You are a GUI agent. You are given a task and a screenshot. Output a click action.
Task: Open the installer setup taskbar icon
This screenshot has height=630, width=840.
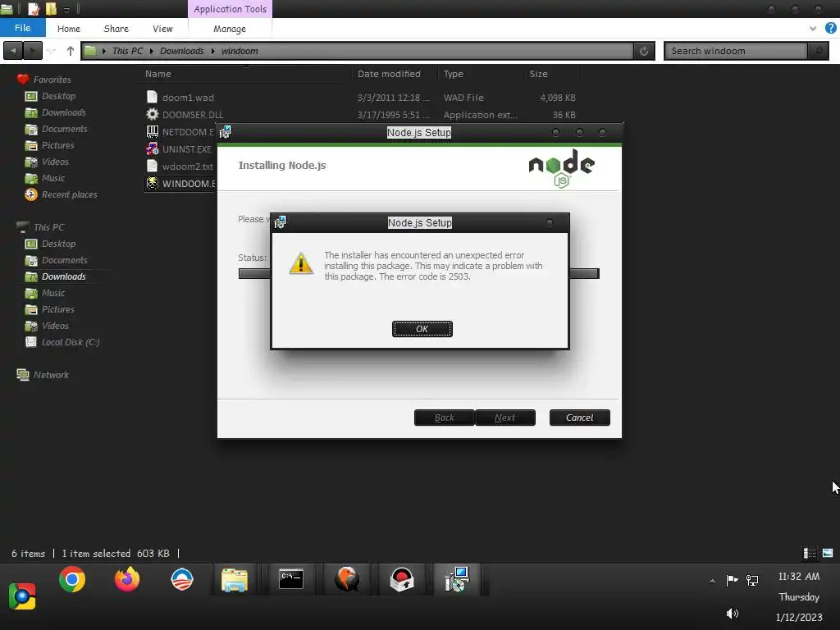pos(457,580)
